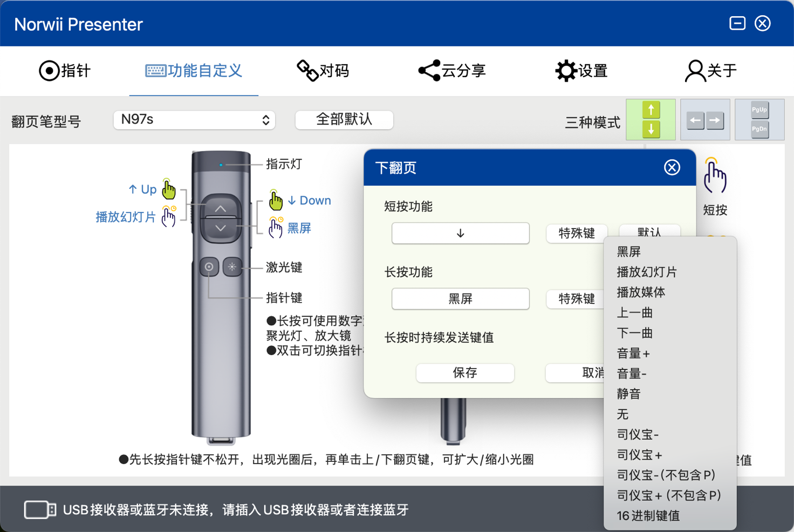Minimize the Norwii Presenter window
The height and width of the screenshot is (532, 794).
point(737,23)
